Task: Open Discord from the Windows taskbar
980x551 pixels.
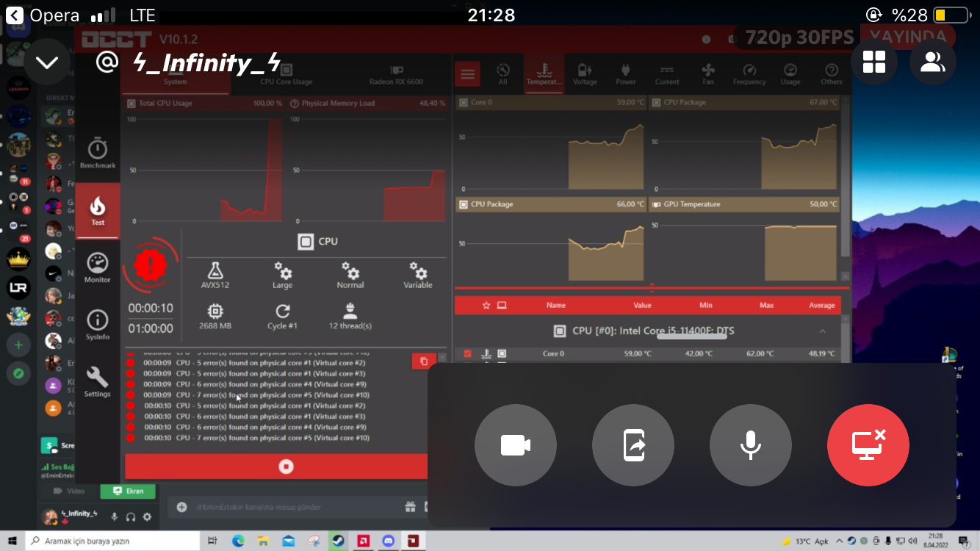Action: pos(389,541)
